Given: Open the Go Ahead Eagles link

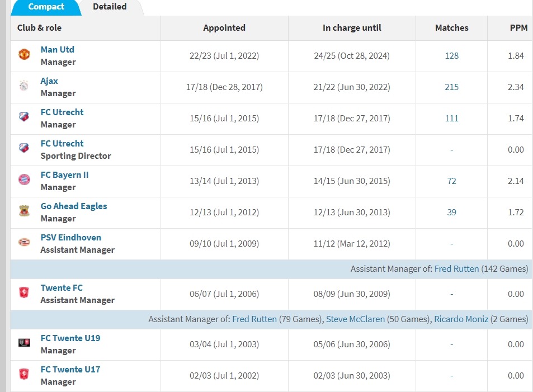Looking at the screenshot, I should pyautogui.click(x=74, y=206).
